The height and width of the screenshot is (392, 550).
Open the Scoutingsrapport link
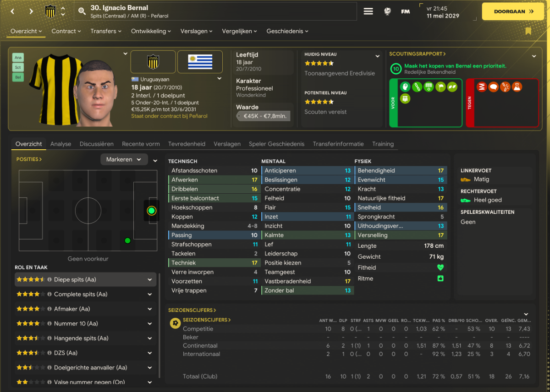point(418,54)
